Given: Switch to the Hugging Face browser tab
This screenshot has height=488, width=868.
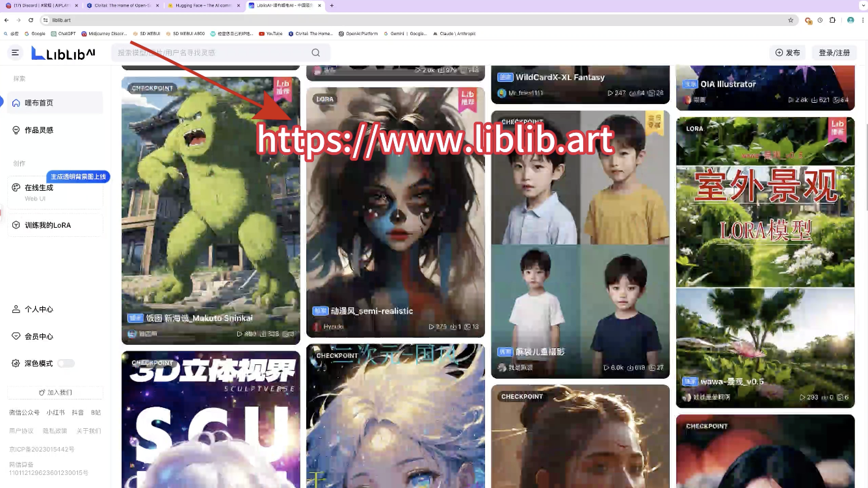Looking at the screenshot, I should 204,5.
